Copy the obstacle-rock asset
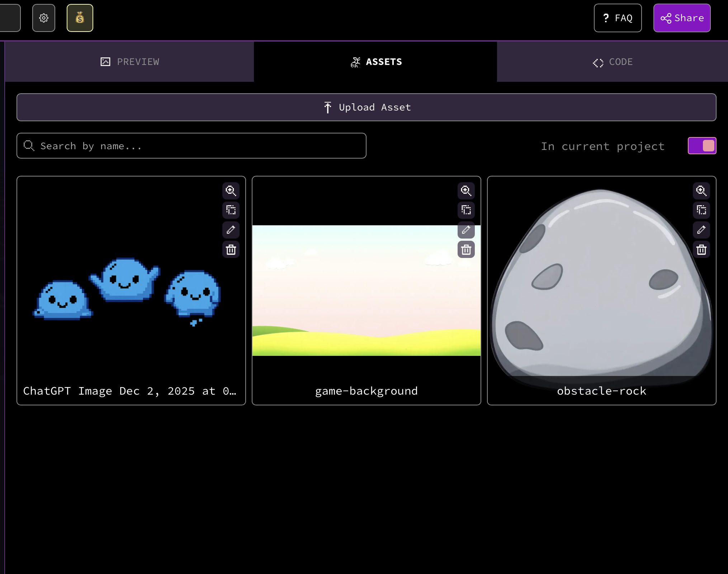The width and height of the screenshot is (728, 574). pyautogui.click(x=701, y=210)
